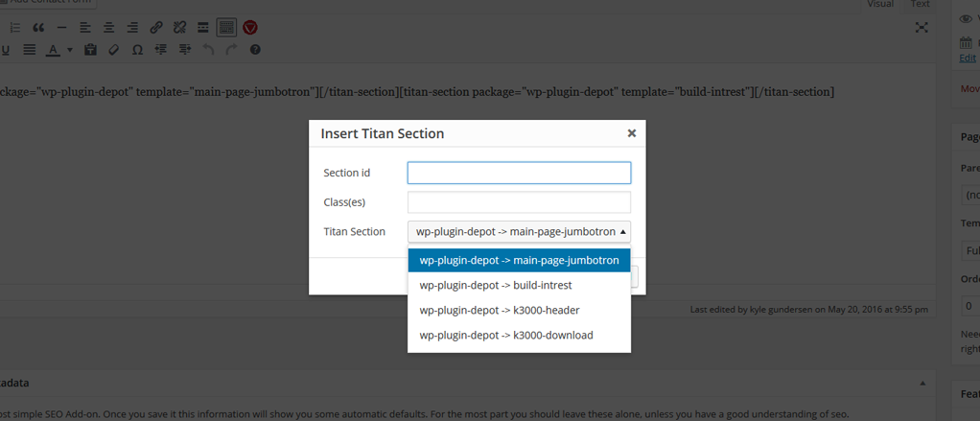
Task: Click the Insert Titan Section title
Action: click(x=383, y=133)
